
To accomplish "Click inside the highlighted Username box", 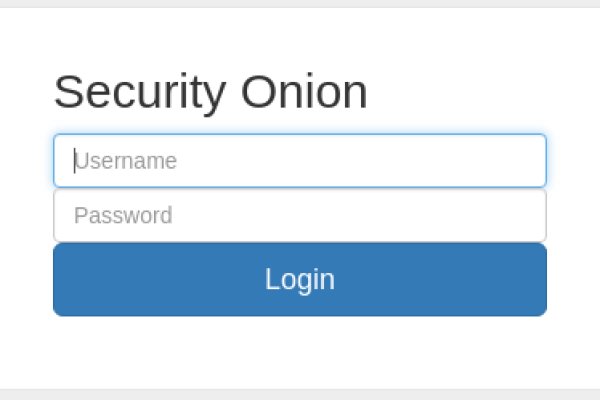I will [x=300, y=161].
